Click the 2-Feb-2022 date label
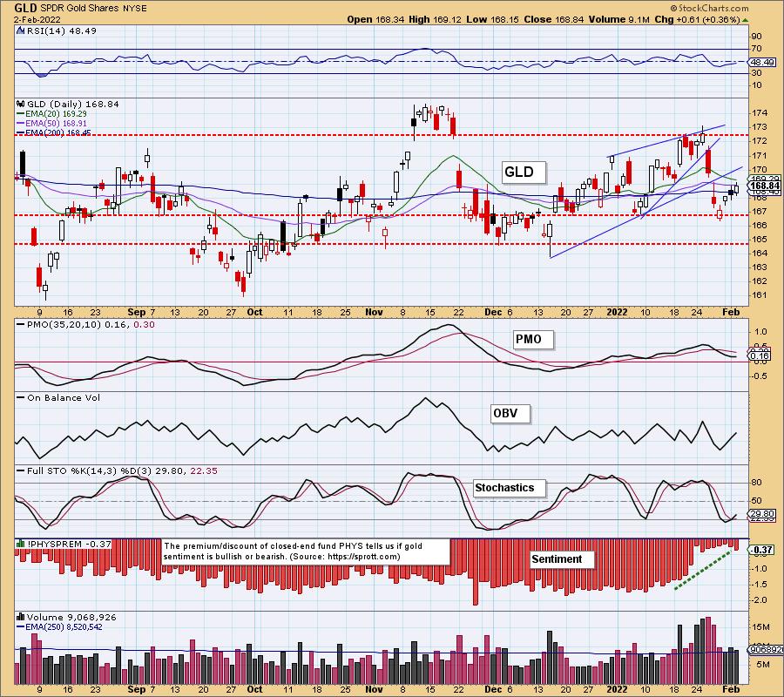Screen dimensions: 784x697 [37, 20]
